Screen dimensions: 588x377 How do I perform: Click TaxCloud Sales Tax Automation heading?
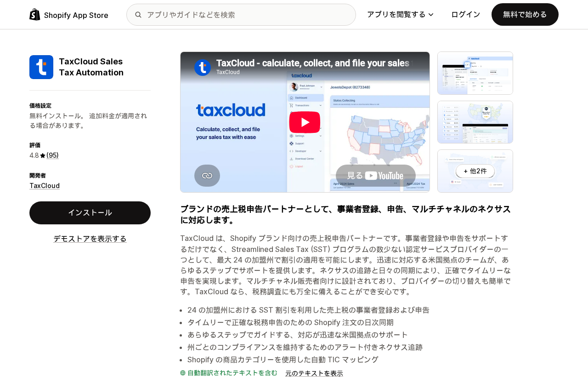(x=91, y=67)
